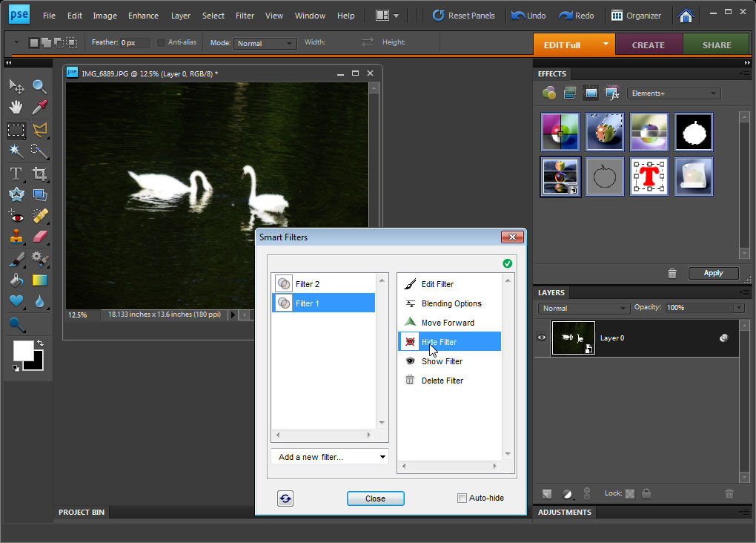Viewport: 756px width, 543px height.
Task: Select the Paint Bucket tool
Action: point(16,280)
